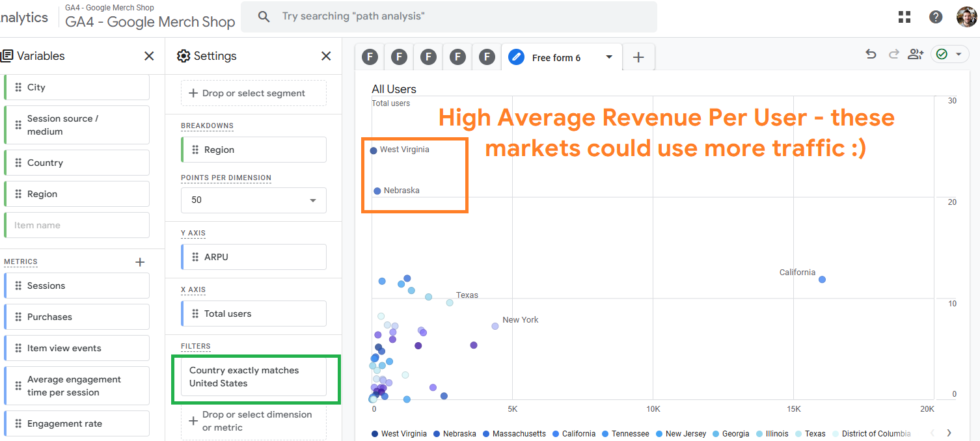
Task: Select the Item view events metric
Action: click(x=77, y=348)
